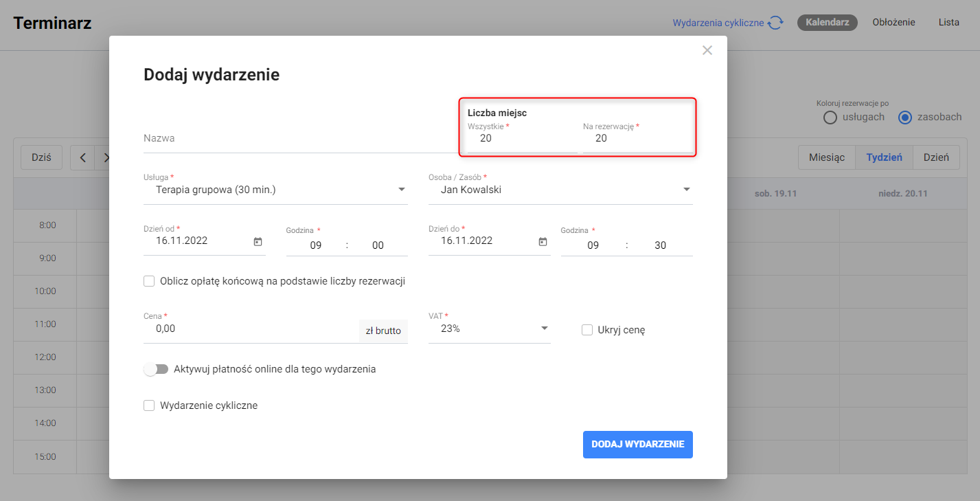The image size is (980, 501).
Task: Enable Wydarzenie cykliczne checkbox
Action: (x=149, y=405)
